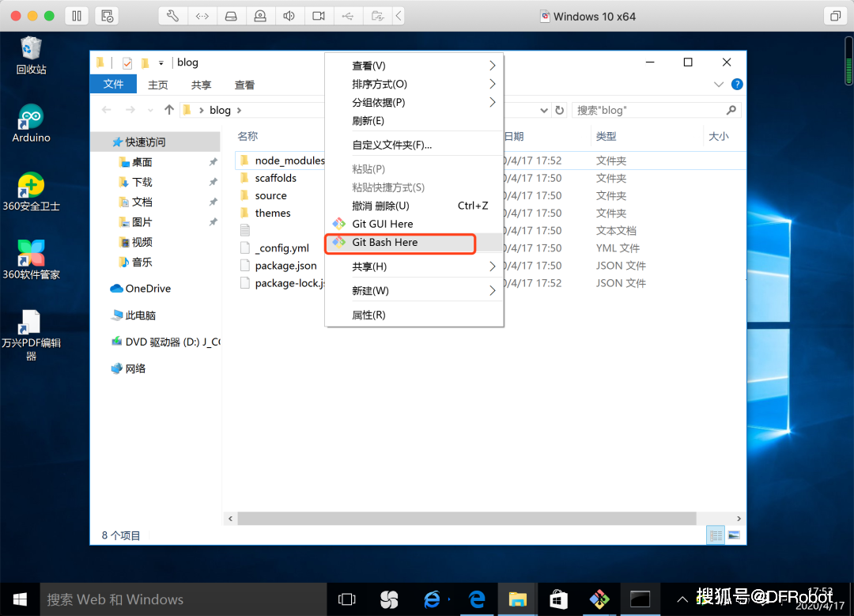
Task: Select 360安全卫士 desktop shortcut
Action: (31, 191)
